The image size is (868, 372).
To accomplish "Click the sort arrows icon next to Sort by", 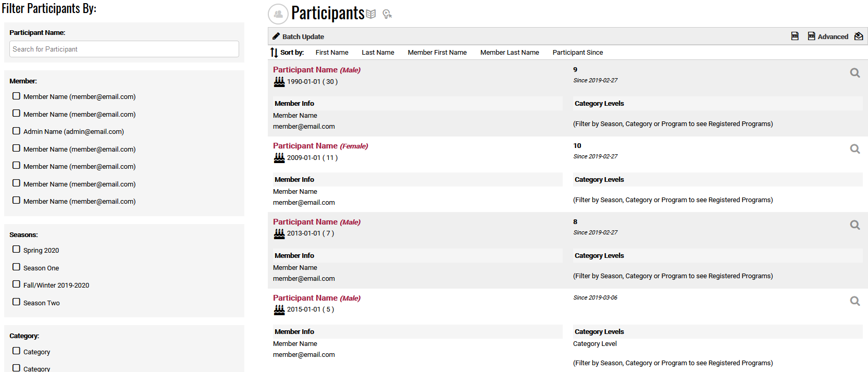I will (274, 52).
